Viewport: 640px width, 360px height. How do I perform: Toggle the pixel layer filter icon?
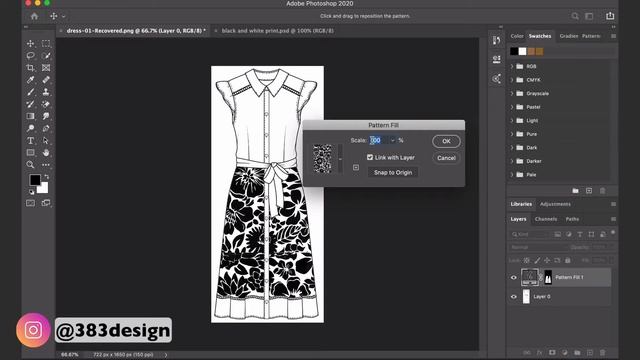558,234
